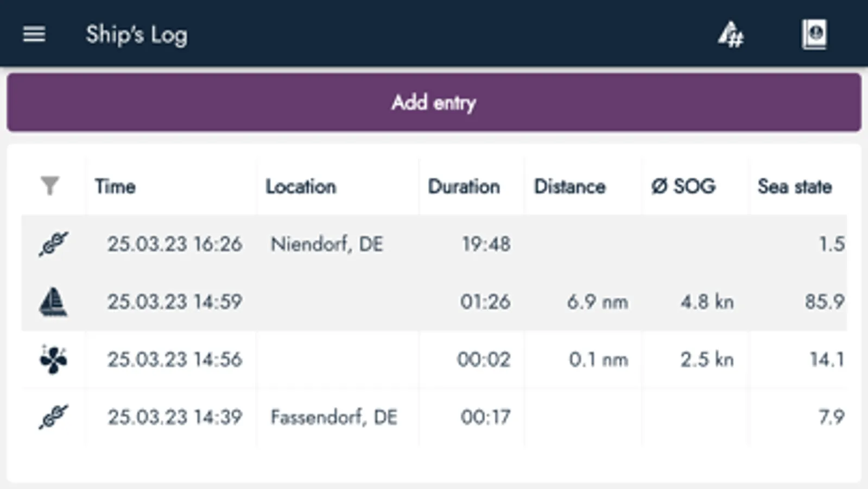Click the Distance column header
This screenshot has width=868, height=489.
tap(569, 186)
